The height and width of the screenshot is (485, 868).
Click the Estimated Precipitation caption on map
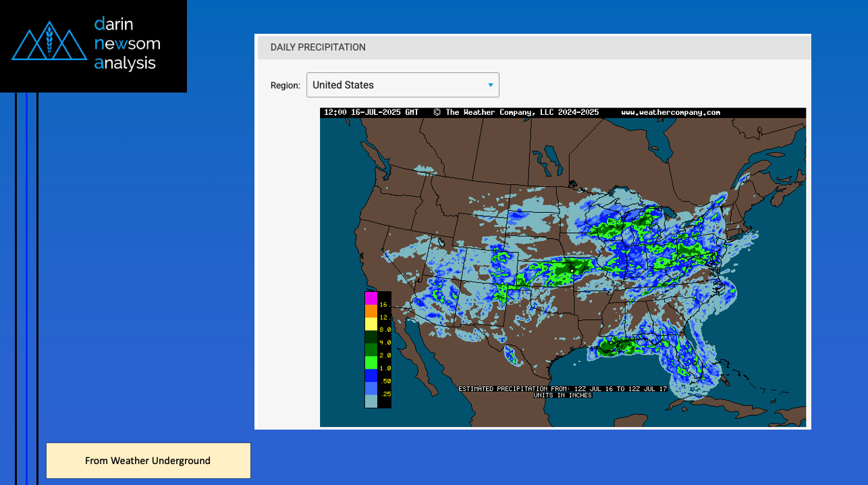tap(562, 388)
